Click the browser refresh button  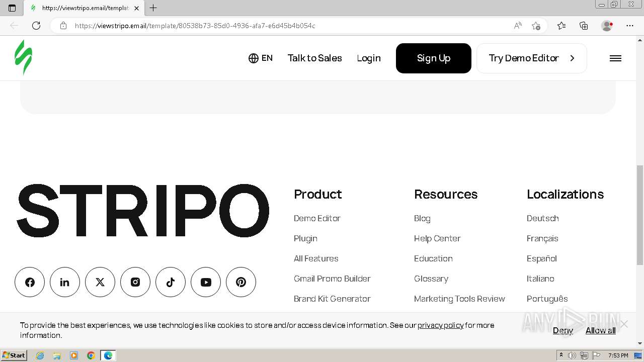pyautogui.click(x=36, y=26)
